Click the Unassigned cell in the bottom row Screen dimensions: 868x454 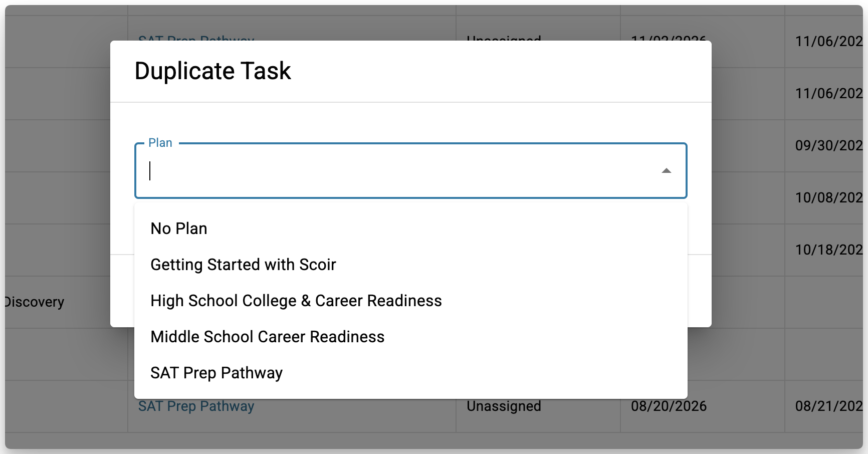[504, 406]
